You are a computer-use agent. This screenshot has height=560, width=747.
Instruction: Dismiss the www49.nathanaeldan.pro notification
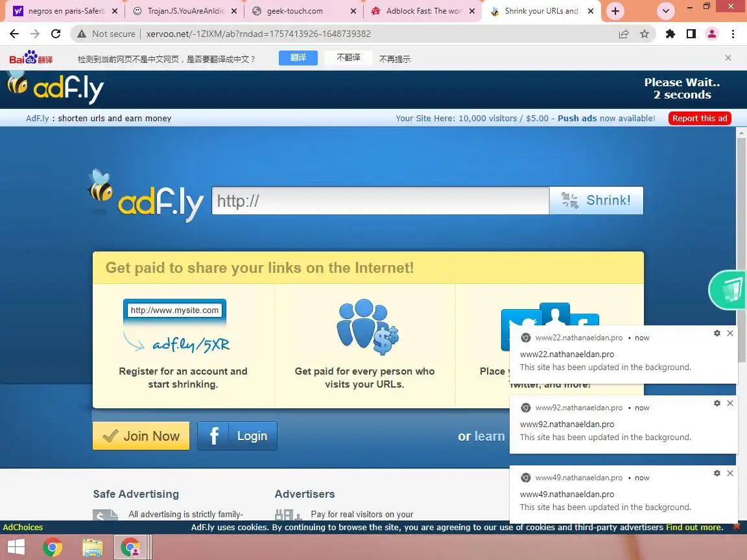point(730,473)
